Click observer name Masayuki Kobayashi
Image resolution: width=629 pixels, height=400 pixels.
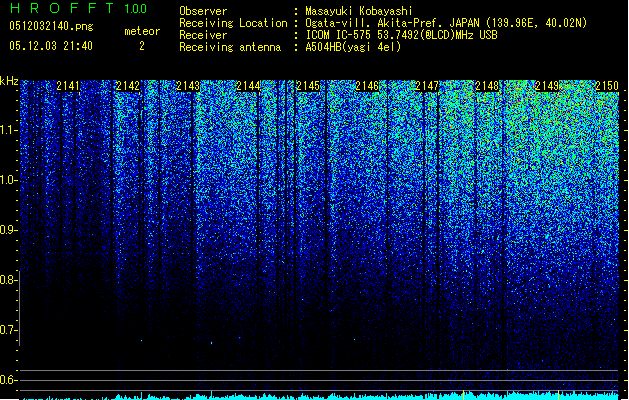coord(359,11)
